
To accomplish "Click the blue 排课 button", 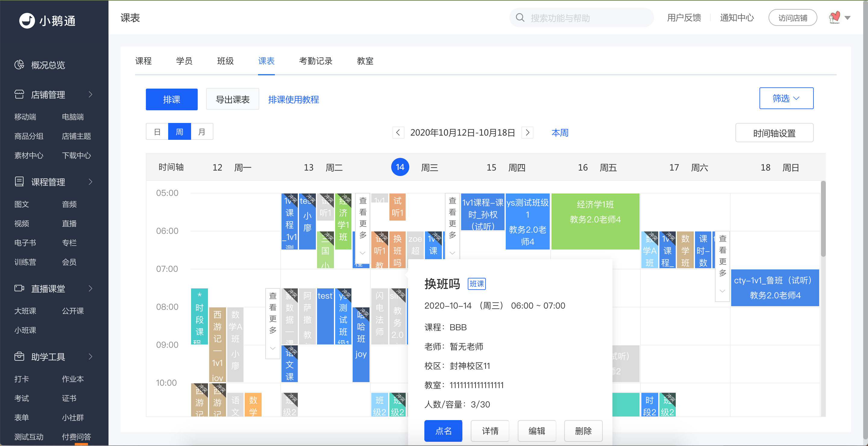I will (171, 99).
